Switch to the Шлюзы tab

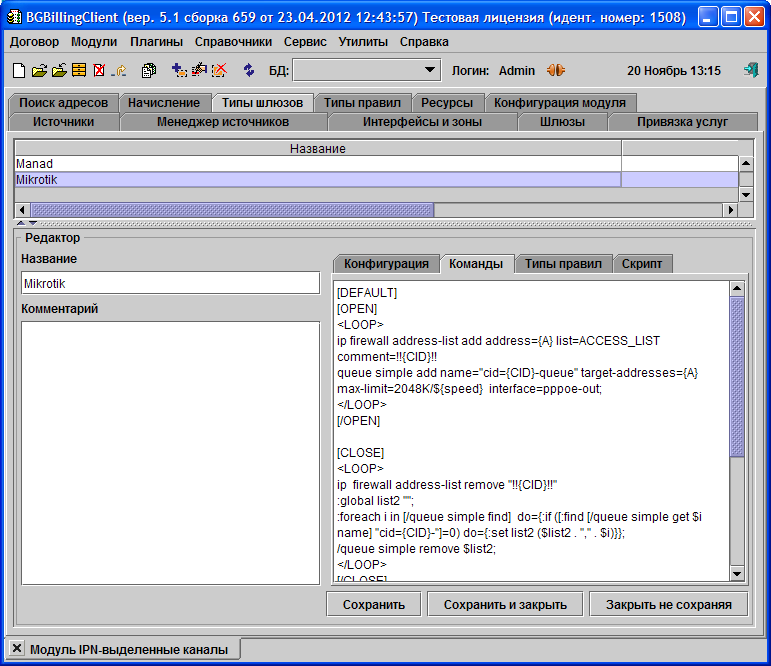coord(562,121)
